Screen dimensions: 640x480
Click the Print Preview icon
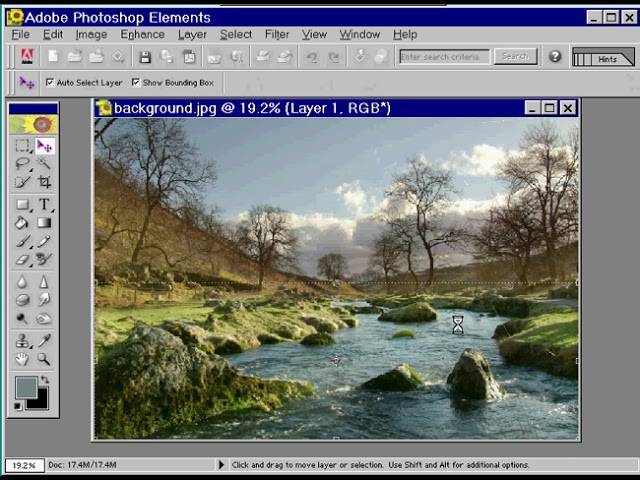(x=285, y=57)
